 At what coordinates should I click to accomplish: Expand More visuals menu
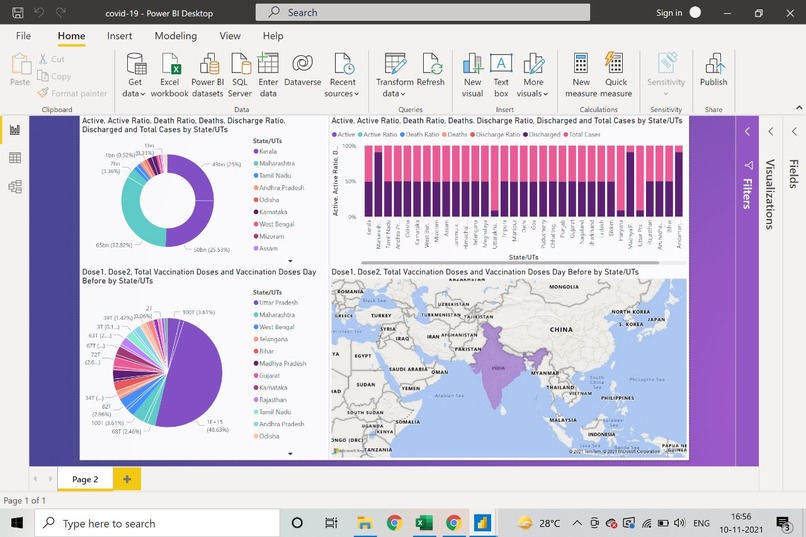tap(533, 75)
